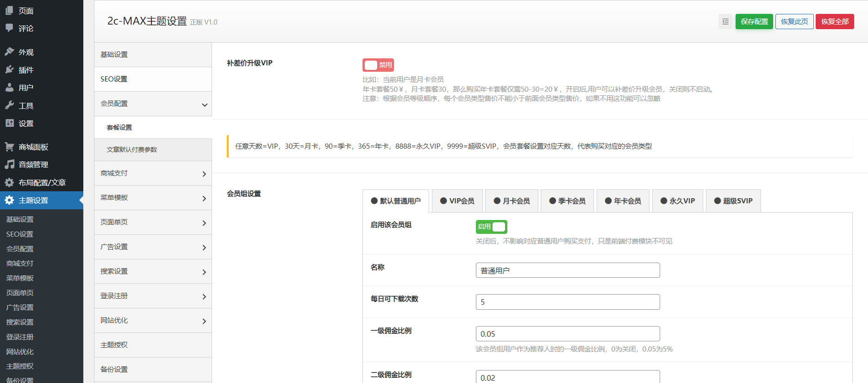This screenshot has width=868, height=383.
Task: Click the 一级佣金比例 input field
Action: point(568,334)
